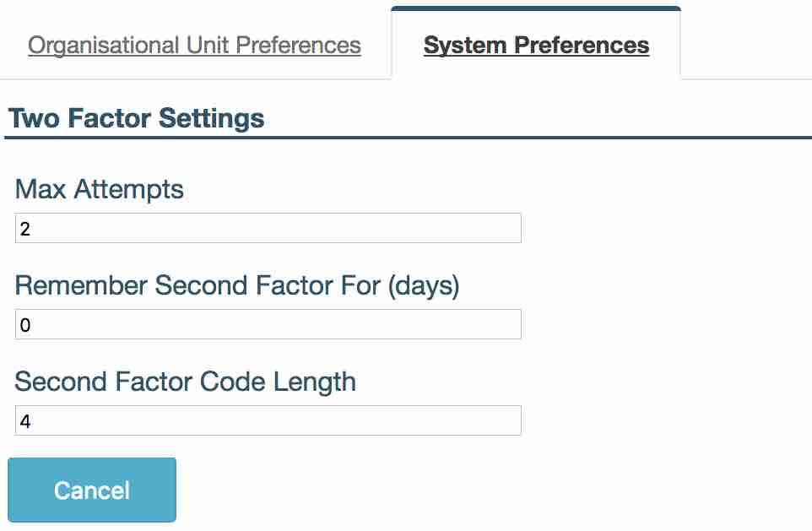This screenshot has width=812, height=531.
Task: Click the Second Factor Code Length label
Action: click(186, 382)
